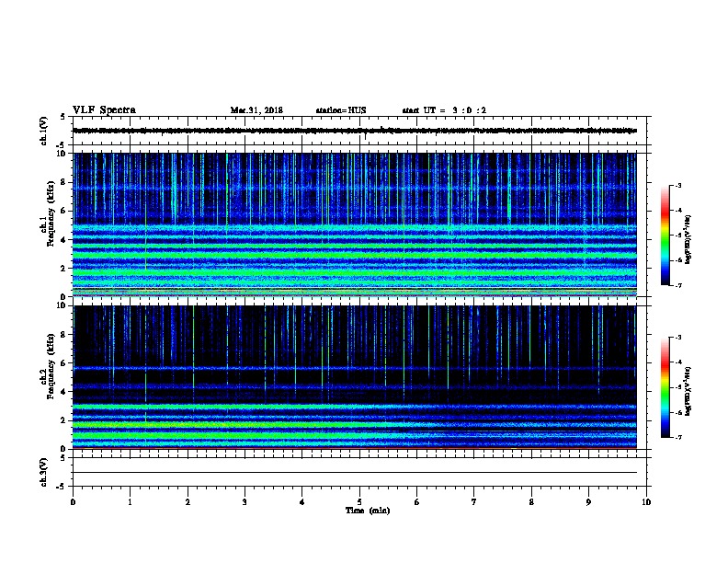Image resolution: width=728 pixels, height=563 pixels.
Task: Click time-axis tick label "10"
Action: 646,502
